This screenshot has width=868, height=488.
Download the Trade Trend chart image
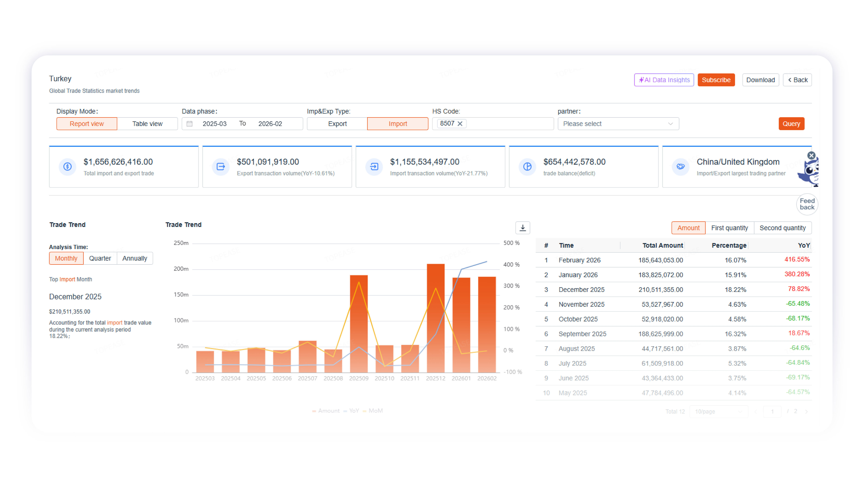tap(522, 228)
